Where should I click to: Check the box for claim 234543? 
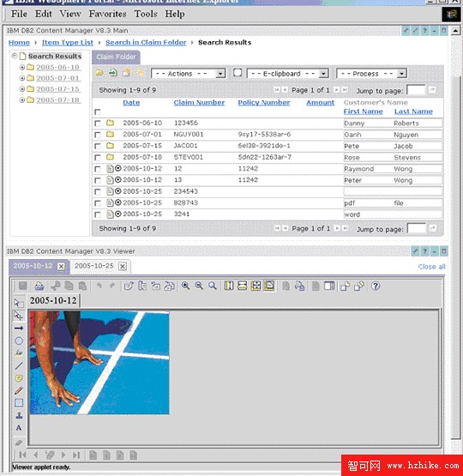tap(98, 192)
